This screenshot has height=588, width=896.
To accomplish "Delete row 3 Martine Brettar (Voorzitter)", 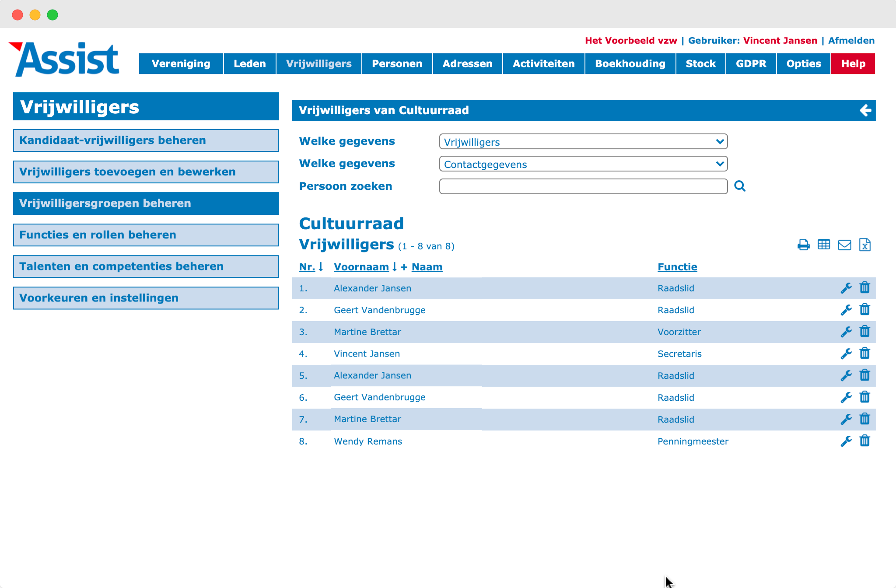I will pyautogui.click(x=865, y=331).
